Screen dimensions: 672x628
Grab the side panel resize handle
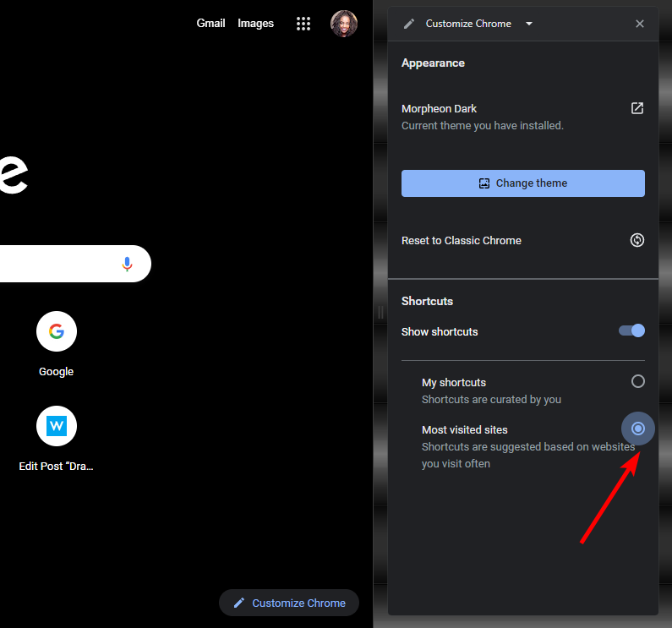pos(380,312)
